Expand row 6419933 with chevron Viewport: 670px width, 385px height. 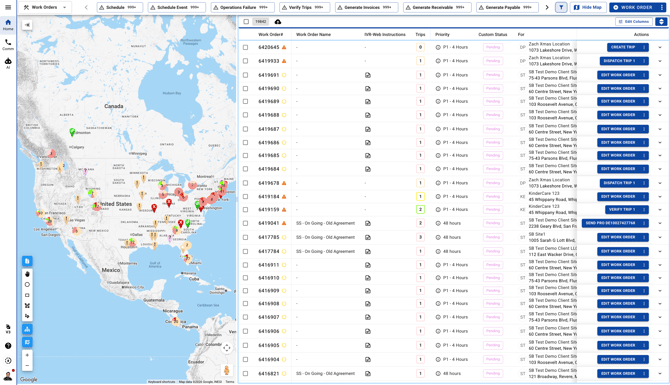tap(660, 61)
